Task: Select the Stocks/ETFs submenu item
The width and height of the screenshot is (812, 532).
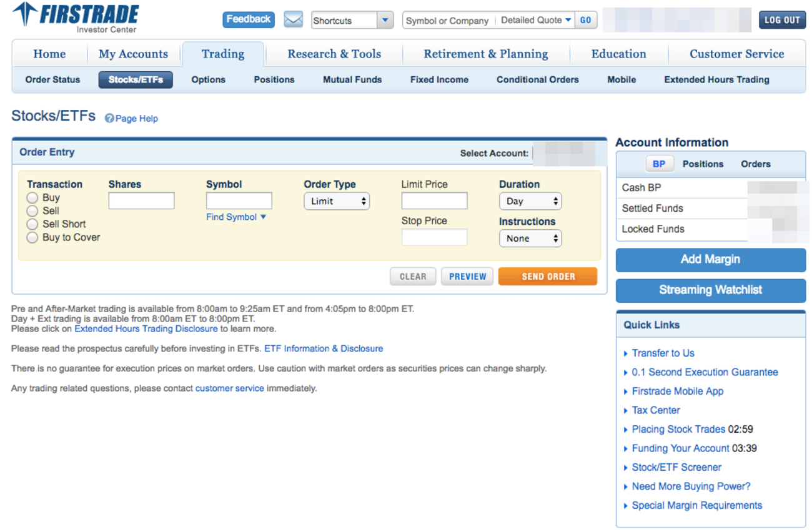Action: [136, 79]
